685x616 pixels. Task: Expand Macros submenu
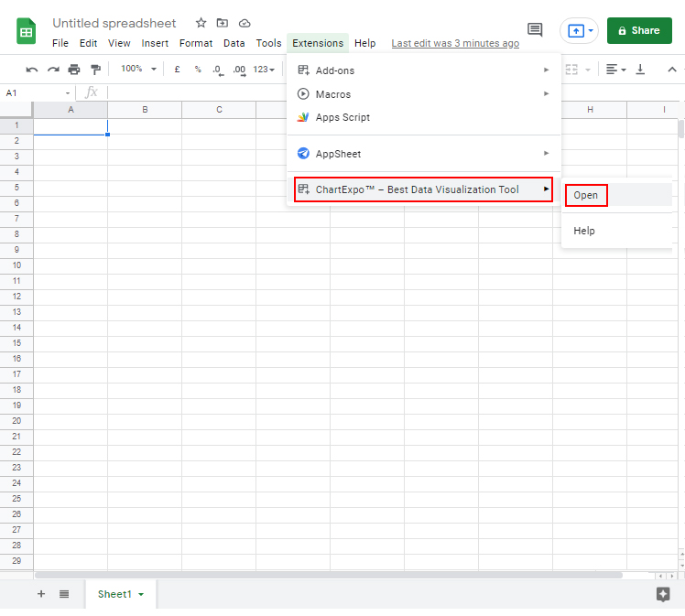click(423, 94)
